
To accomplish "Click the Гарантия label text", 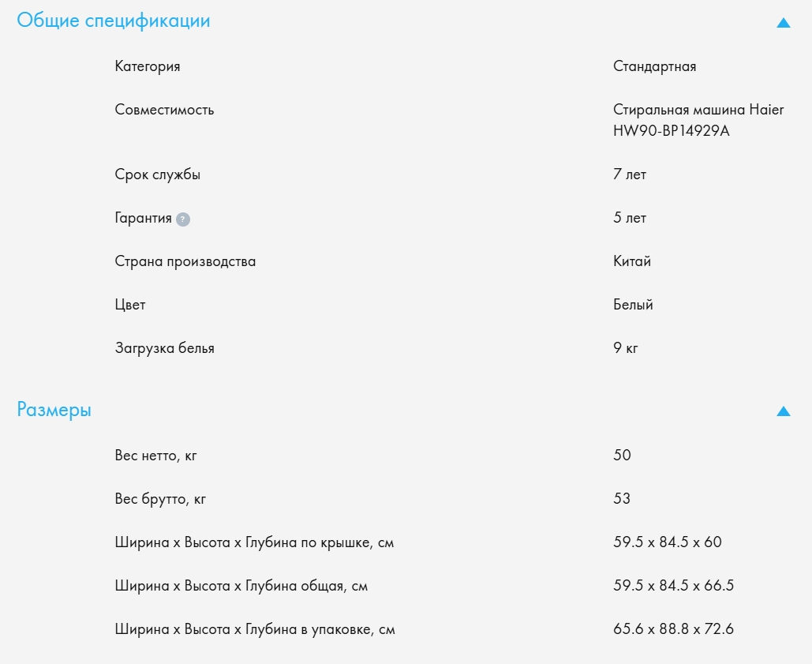I will [x=143, y=218].
